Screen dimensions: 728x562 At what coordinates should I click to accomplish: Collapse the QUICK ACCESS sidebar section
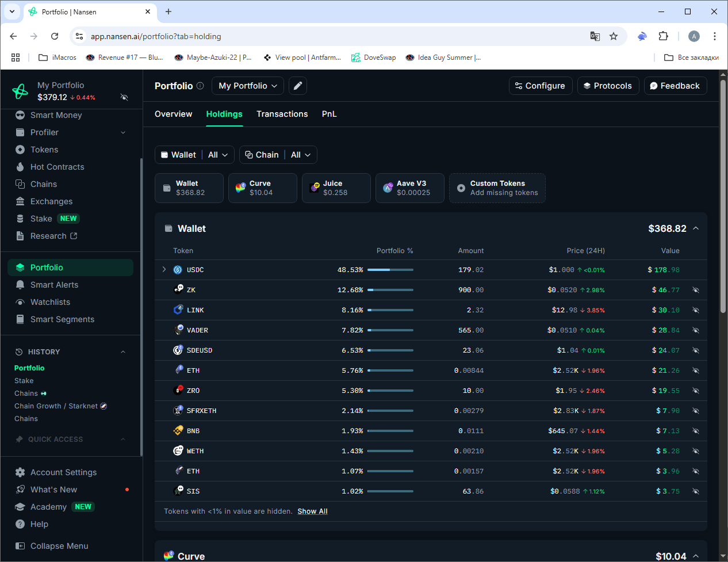point(123,439)
